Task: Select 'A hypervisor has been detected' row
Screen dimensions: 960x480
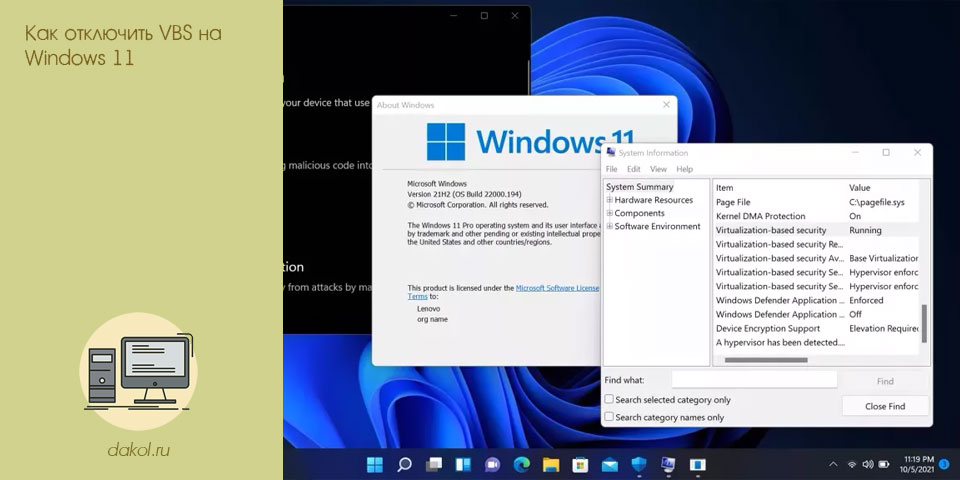Action: pos(817,342)
